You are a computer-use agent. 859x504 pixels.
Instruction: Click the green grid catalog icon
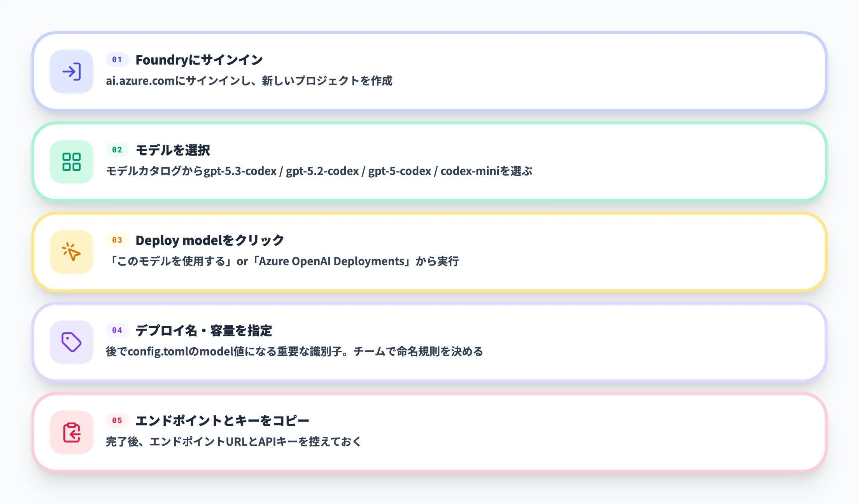72,162
